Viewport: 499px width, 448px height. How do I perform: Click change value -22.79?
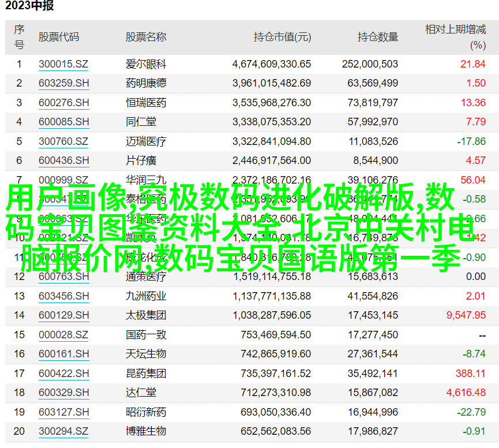point(471,412)
